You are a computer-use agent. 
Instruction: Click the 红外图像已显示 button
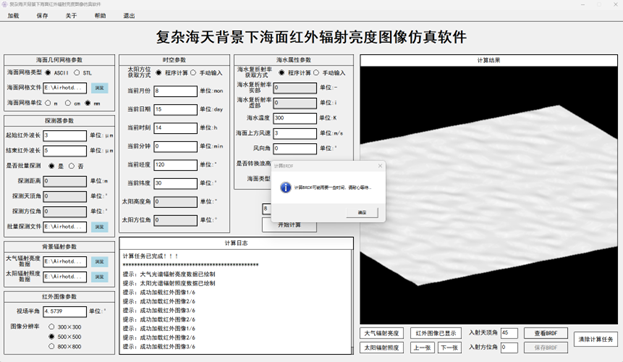[435, 333]
